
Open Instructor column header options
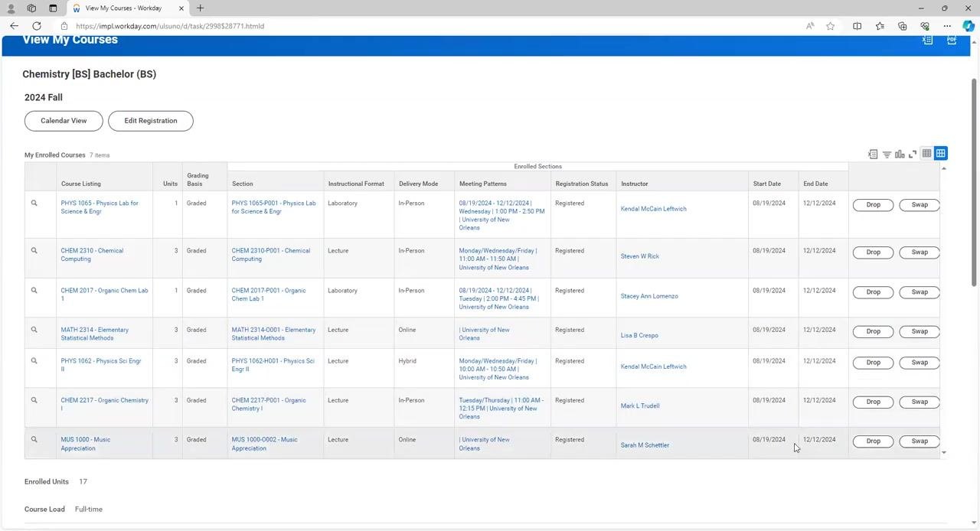click(634, 184)
